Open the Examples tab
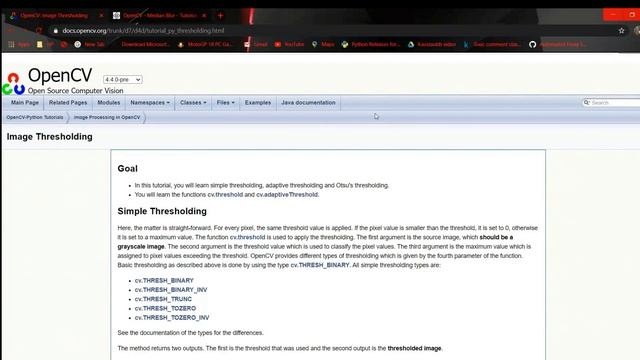 point(258,102)
